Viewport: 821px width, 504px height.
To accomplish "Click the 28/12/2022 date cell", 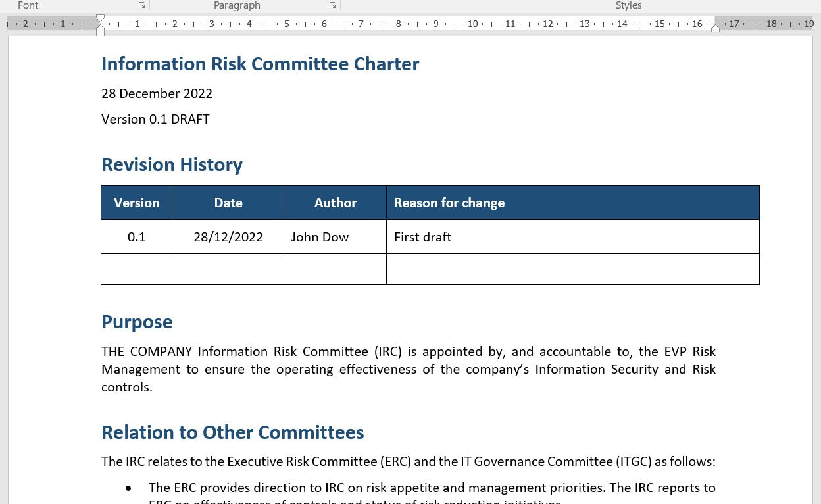I will [228, 236].
